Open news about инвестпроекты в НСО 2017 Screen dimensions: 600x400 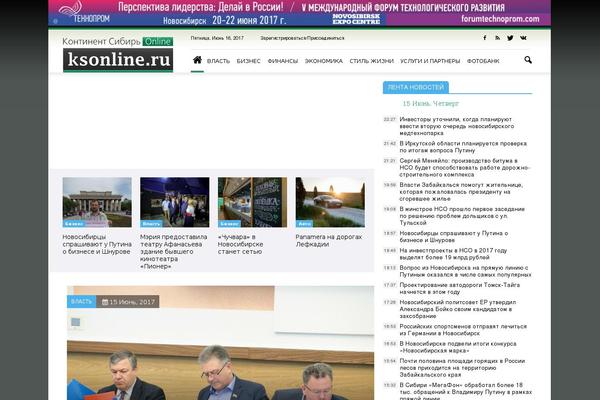(453, 254)
